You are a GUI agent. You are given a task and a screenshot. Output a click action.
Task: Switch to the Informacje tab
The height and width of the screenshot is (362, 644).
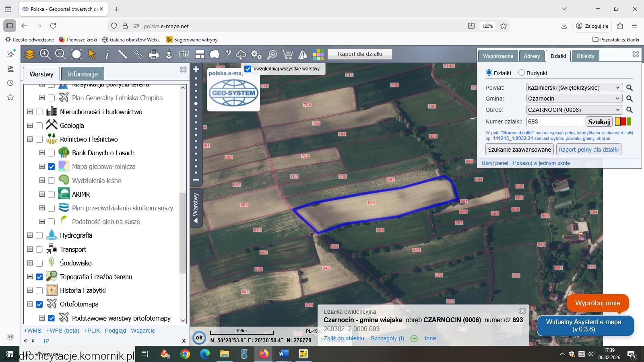tap(83, 74)
